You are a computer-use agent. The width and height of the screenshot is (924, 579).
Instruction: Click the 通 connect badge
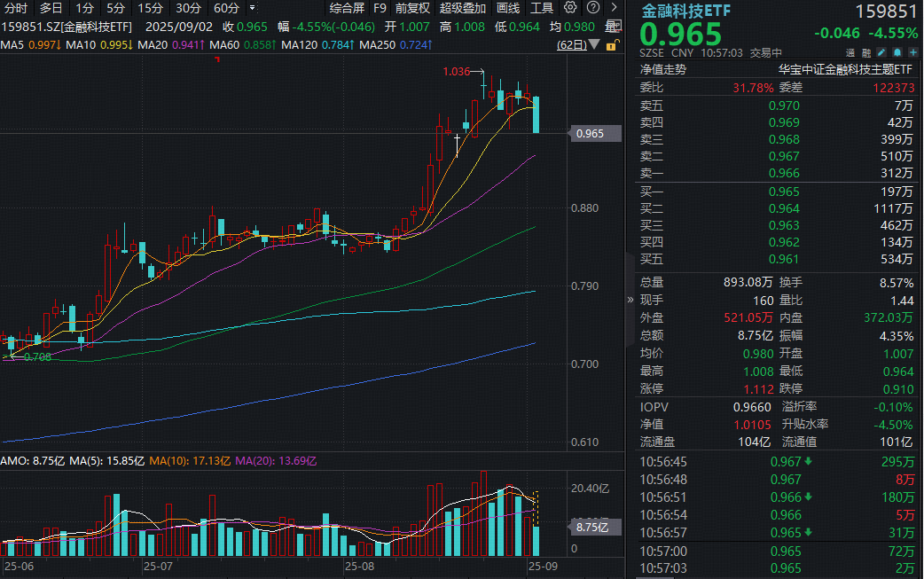click(x=850, y=53)
